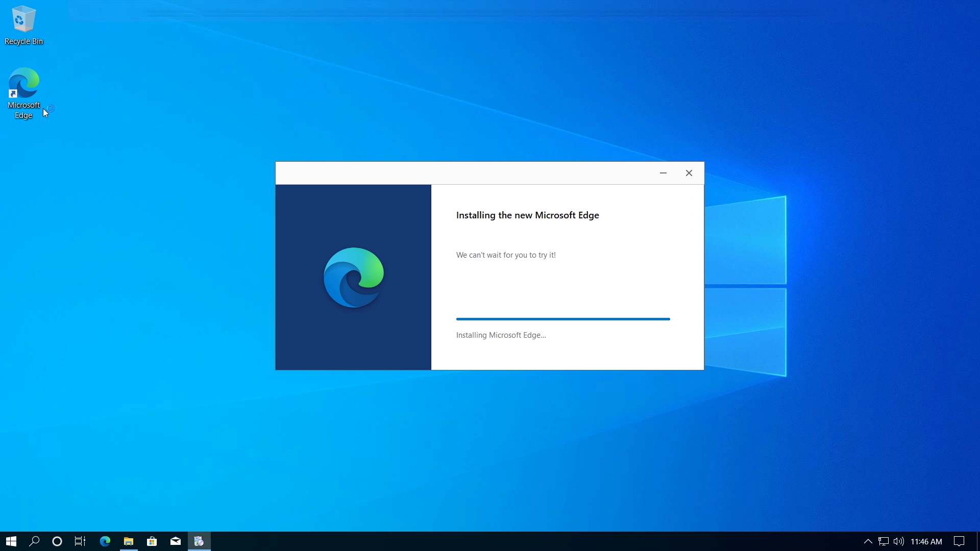The image size is (980, 551).
Task: Open Microsoft Store from the taskbar
Action: [x=152, y=541]
